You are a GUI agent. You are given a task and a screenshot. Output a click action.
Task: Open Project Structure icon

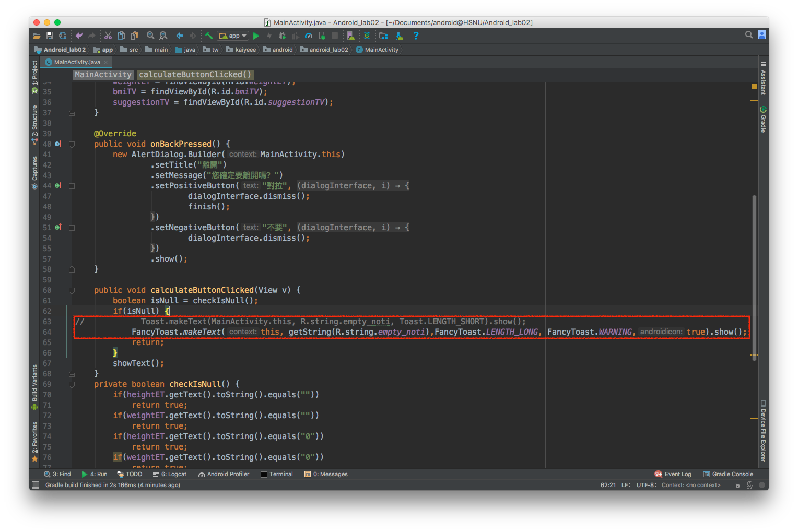click(x=383, y=36)
